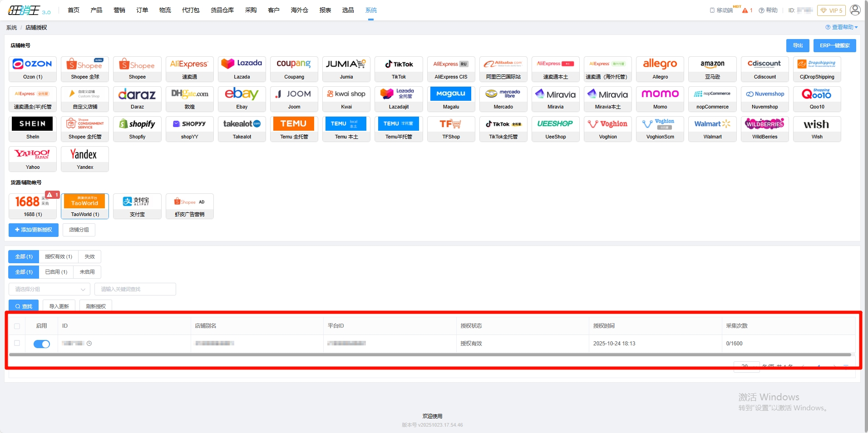Choose the Amazon (亚马逊) platform tile
Image resolution: width=868 pixels, height=433 pixels.
click(x=712, y=69)
